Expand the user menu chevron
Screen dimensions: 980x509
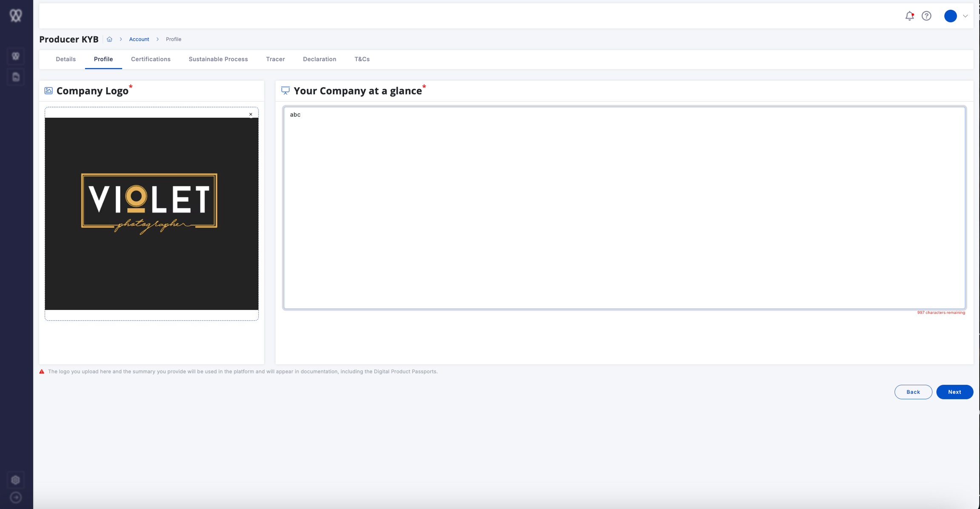click(965, 16)
